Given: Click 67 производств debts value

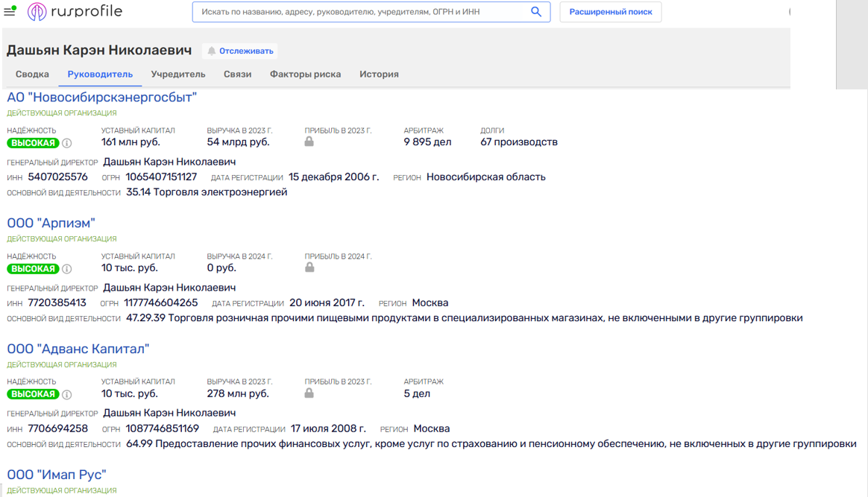Looking at the screenshot, I should (x=519, y=142).
